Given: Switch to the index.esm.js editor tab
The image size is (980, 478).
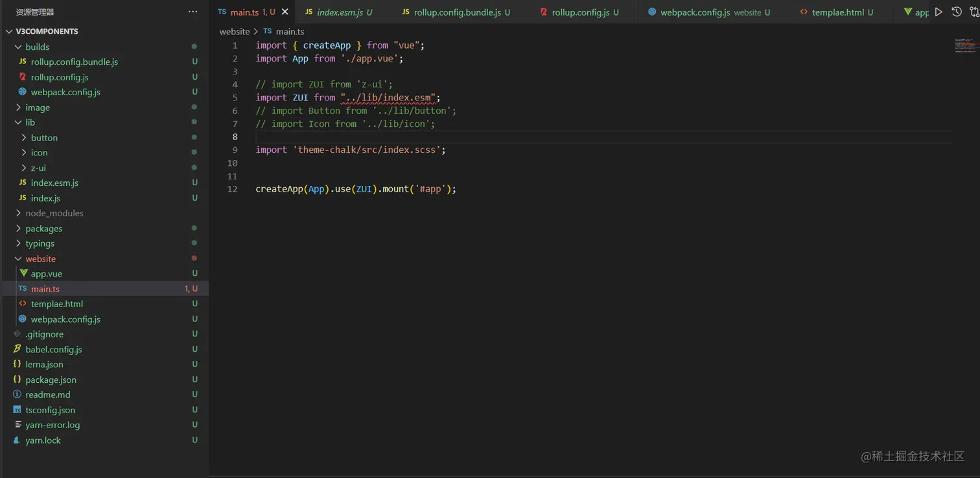Looking at the screenshot, I should pos(344,12).
